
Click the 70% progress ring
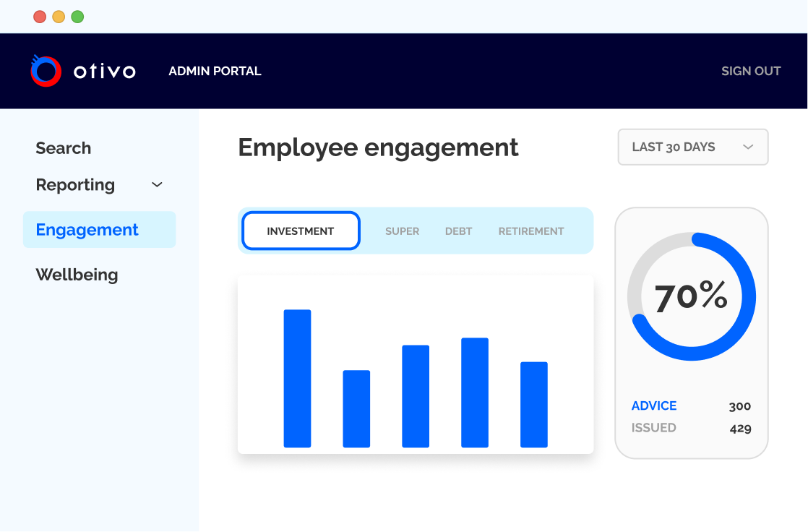pyautogui.click(x=692, y=296)
